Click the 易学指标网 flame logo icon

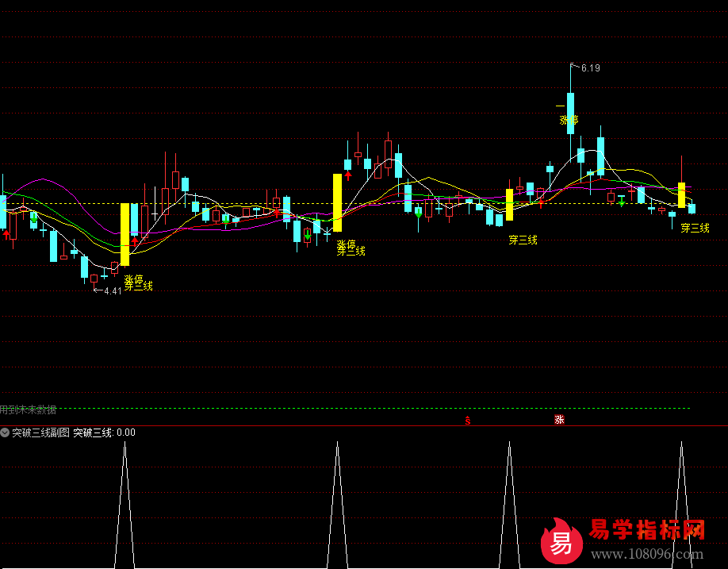[x=561, y=540]
